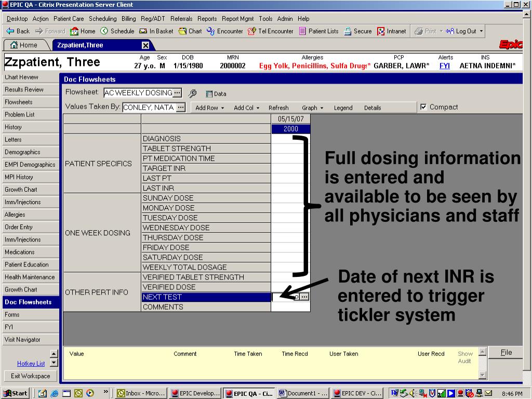Expand the hidden quick launch chevron in the taskbar
The image size is (532, 399).
(105, 392)
